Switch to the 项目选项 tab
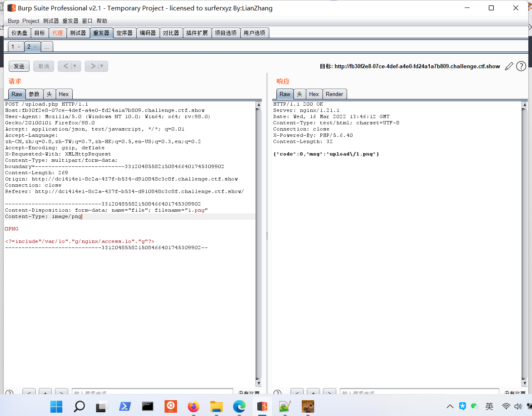This screenshot has height=416, width=532. [x=226, y=33]
